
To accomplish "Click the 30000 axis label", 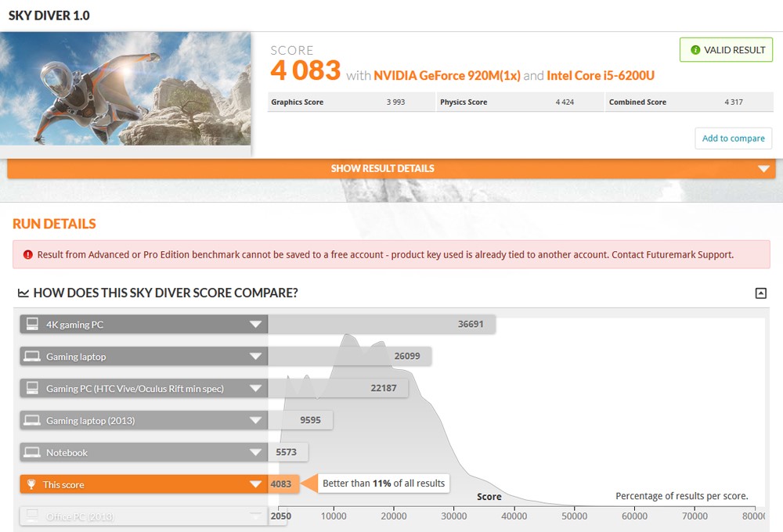I will click(x=453, y=516).
